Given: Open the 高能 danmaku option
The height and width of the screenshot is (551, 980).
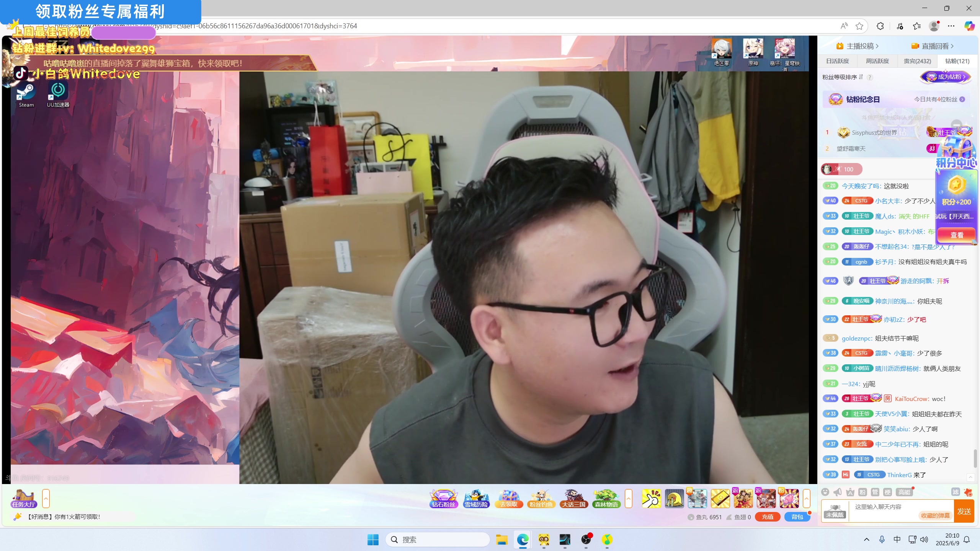Looking at the screenshot, I should tap(904, 492).
